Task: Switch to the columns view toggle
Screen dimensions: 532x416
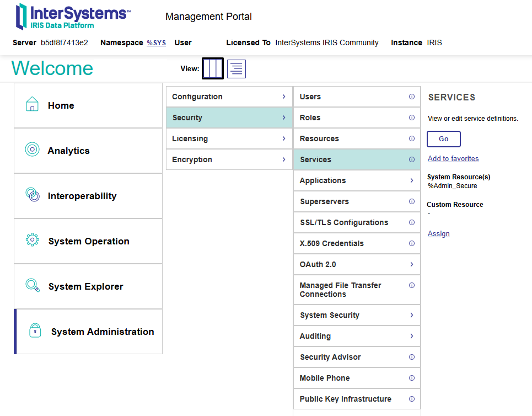Action: tap(212, 68)
